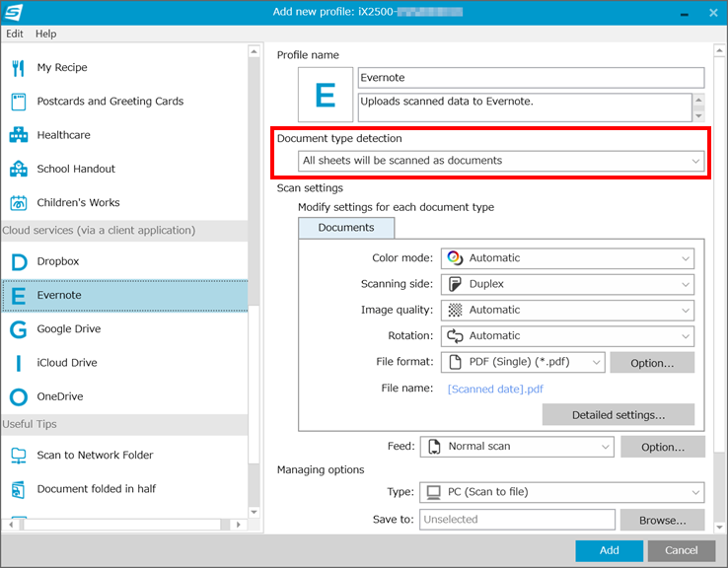
Task: Click the Browse button
Action: (663, 521)
